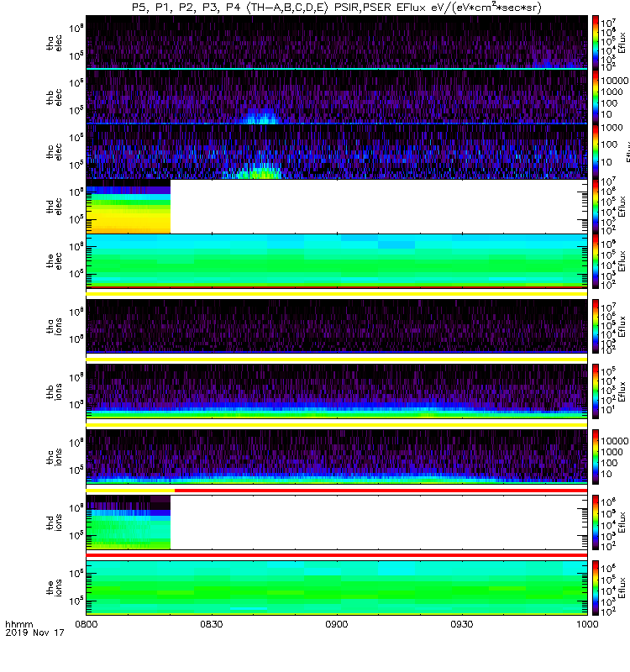The width and height of the screenshot is (630, 672).
Task: Click the red status bar above the "the ions" panel
Action: click(x=337, y=556)
